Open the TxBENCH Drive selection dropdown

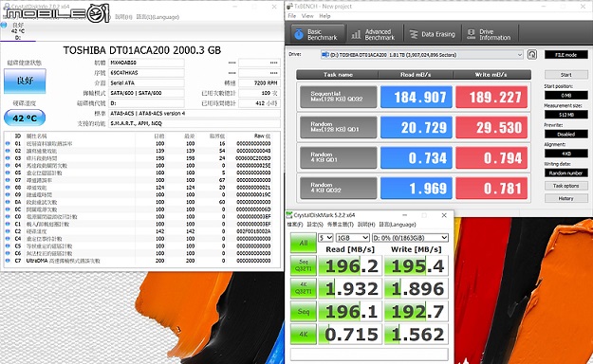click(422, 55)
